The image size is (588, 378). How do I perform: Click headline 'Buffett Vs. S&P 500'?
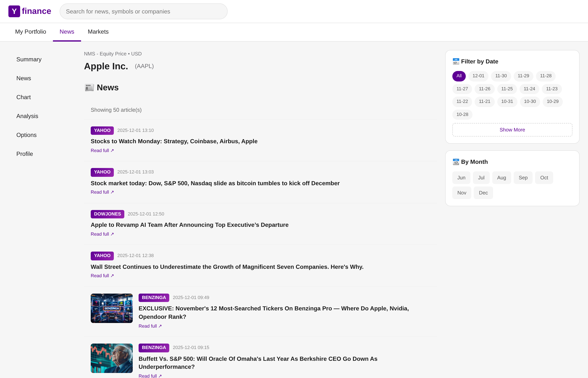pos(258,362)
